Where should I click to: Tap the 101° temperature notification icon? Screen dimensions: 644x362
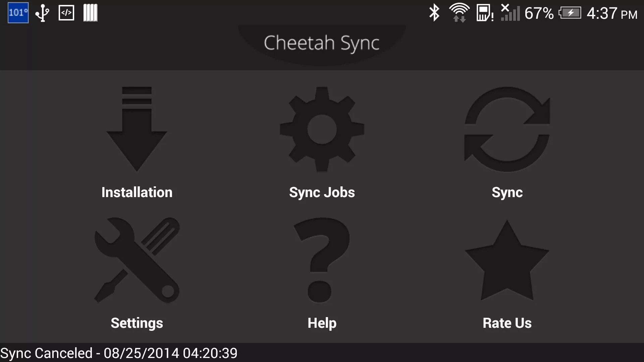[18, 13]
